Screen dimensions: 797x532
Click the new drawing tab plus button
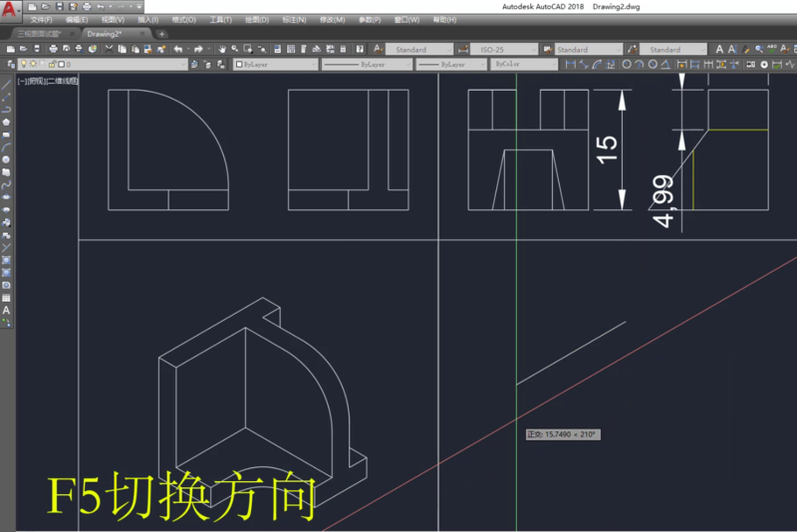point(162,33)
